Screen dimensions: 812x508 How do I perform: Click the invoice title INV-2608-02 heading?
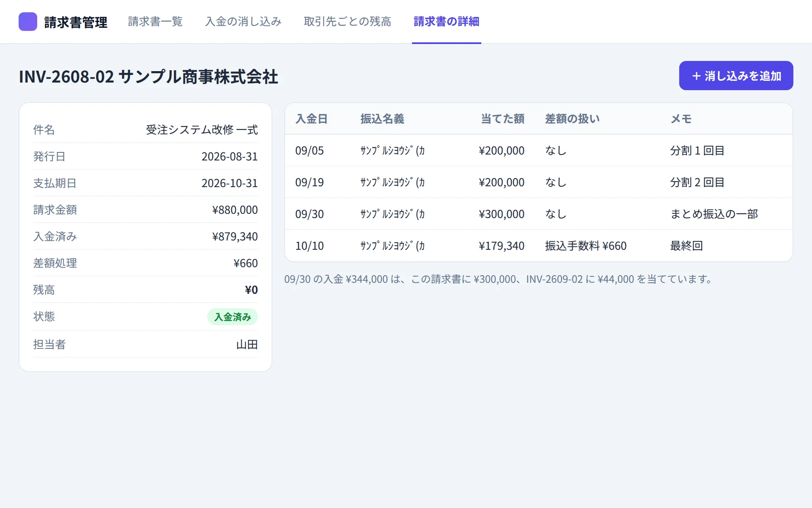tap(148, 77)
